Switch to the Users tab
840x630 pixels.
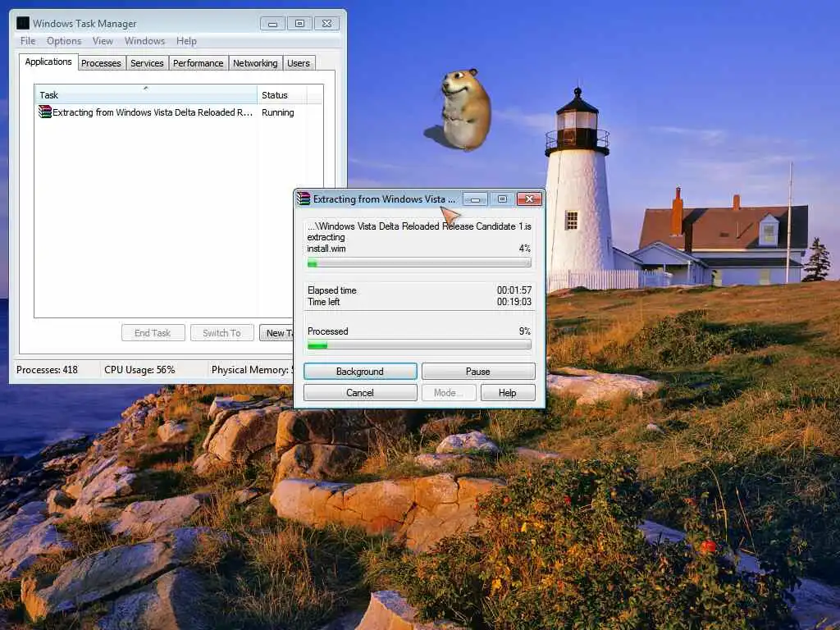pyautogui.click(x=299, y=63)
